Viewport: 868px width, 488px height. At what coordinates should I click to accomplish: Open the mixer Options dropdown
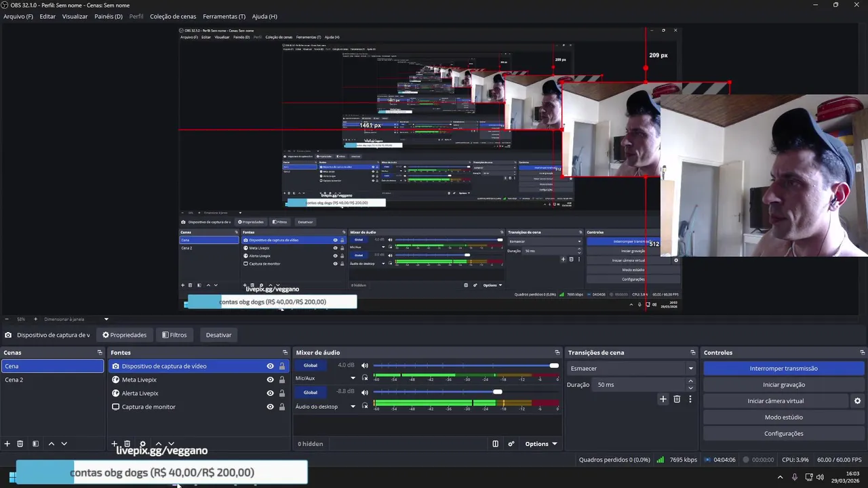540,444
